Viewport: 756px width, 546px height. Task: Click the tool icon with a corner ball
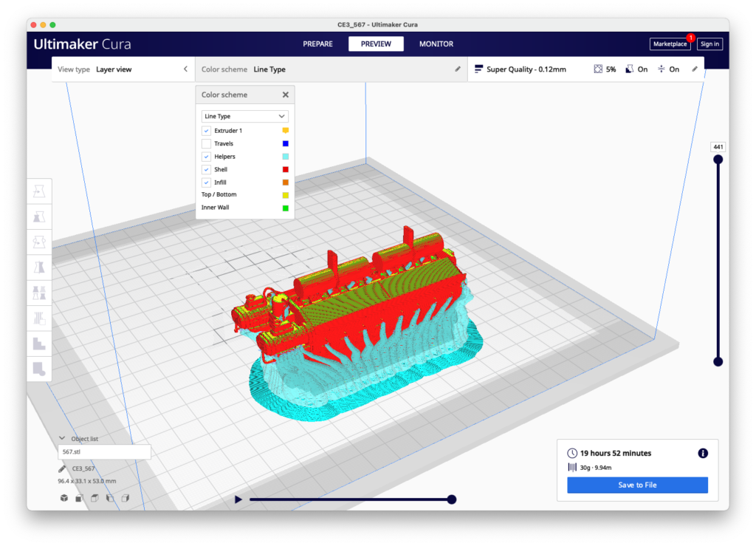[39, 369]
